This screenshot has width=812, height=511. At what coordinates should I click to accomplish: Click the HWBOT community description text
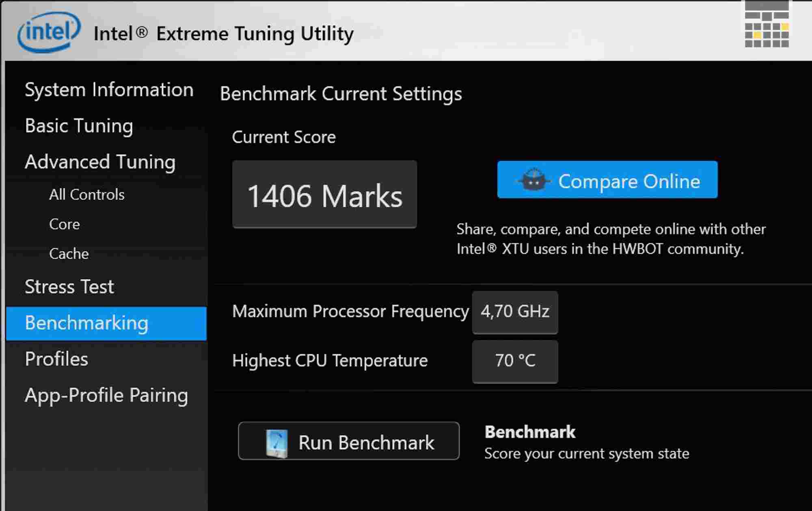(611, 239)
